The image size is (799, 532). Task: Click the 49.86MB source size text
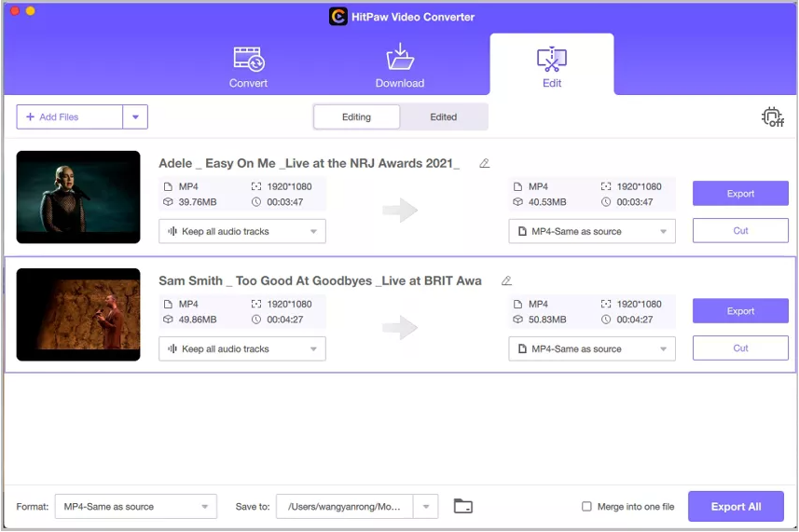198,320
